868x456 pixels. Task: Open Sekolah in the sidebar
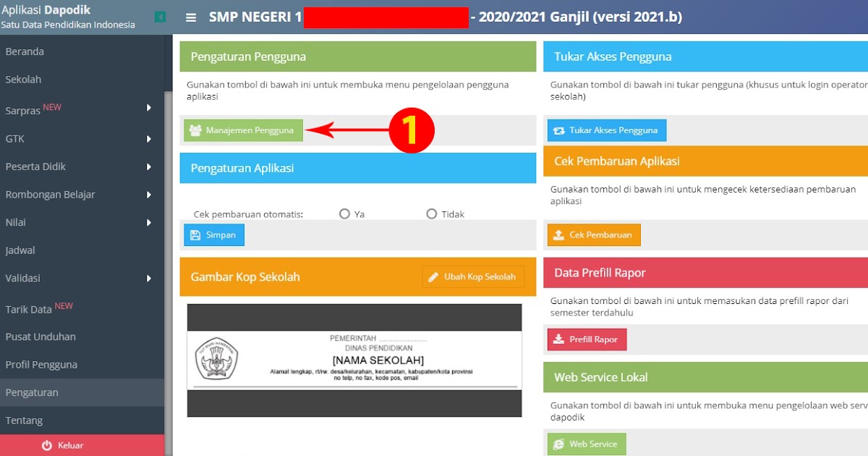point(82,80)
